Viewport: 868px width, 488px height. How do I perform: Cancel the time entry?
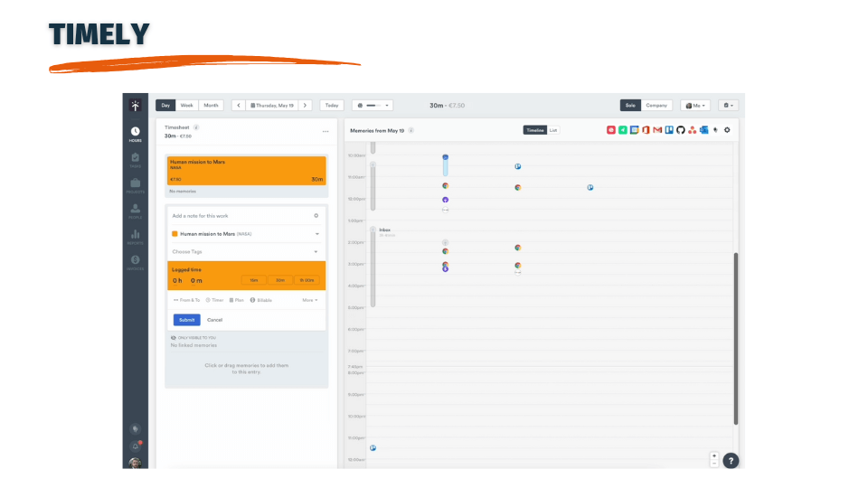tap(215, 320)
